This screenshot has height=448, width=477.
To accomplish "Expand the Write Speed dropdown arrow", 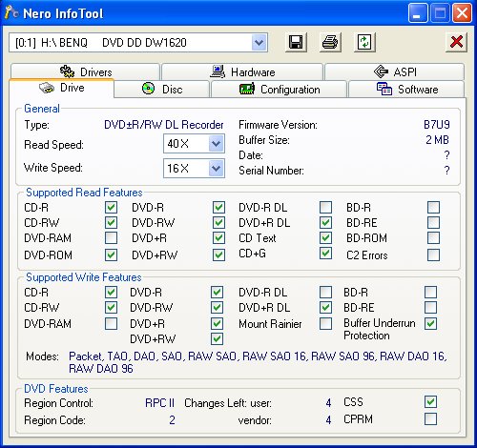I will [x=217, y=168].
